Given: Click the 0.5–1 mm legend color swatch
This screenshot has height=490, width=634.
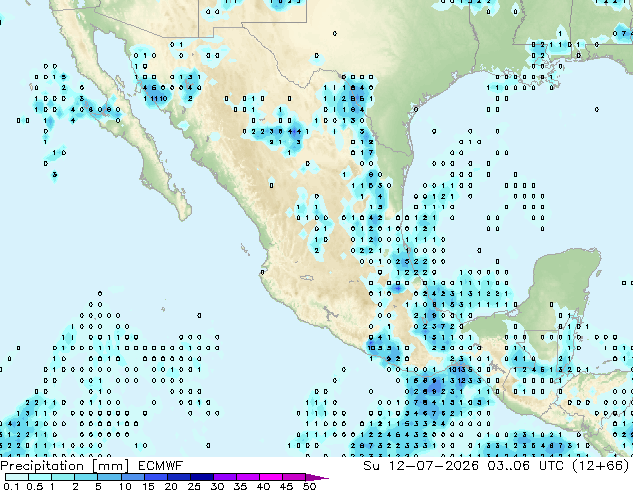Looking at the screenshot, I should click(40, 477).
